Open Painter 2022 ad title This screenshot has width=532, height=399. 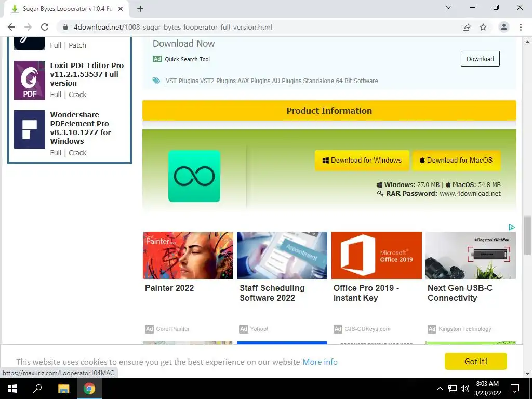(x=169, y=288)
